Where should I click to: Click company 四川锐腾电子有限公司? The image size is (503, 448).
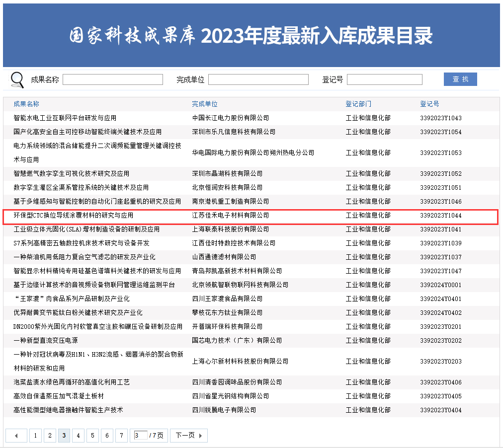224,410
